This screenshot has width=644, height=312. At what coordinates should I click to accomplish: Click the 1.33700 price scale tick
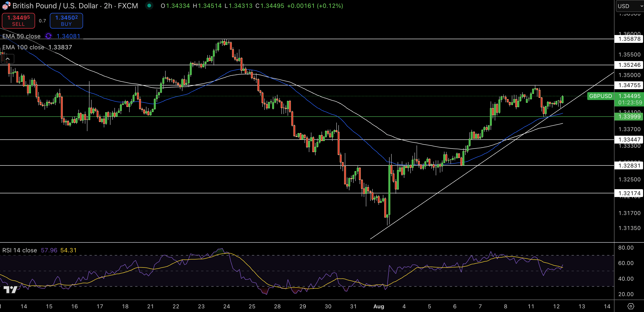coord(629,129)
